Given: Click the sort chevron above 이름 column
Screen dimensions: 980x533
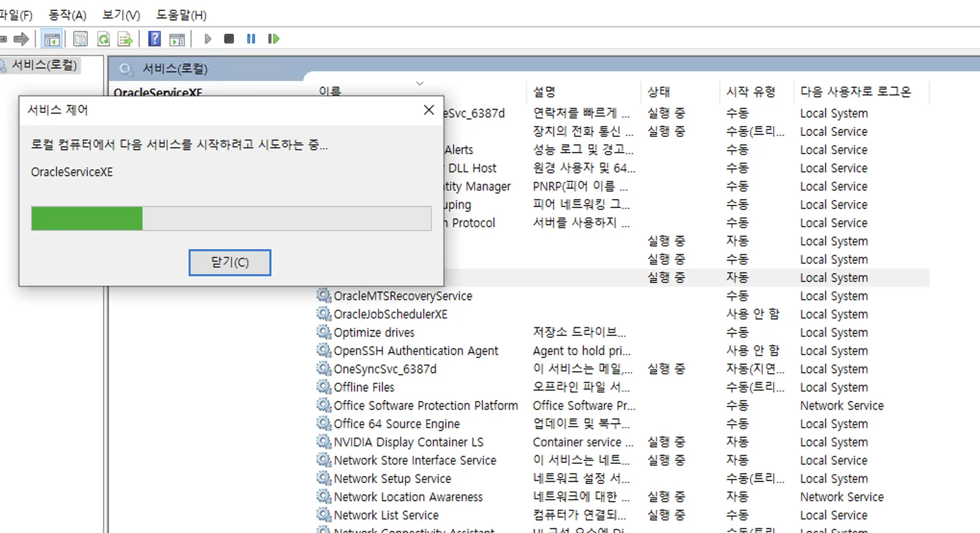Looking at the screenshot, I should (419, 84).
